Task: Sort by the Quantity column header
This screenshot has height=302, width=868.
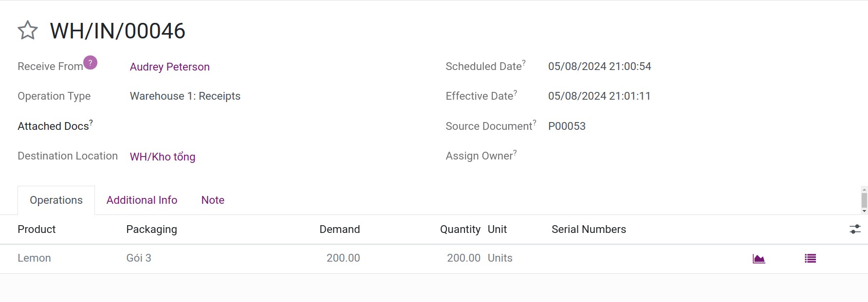Action: pyautogui.click(x=460, y=230)
